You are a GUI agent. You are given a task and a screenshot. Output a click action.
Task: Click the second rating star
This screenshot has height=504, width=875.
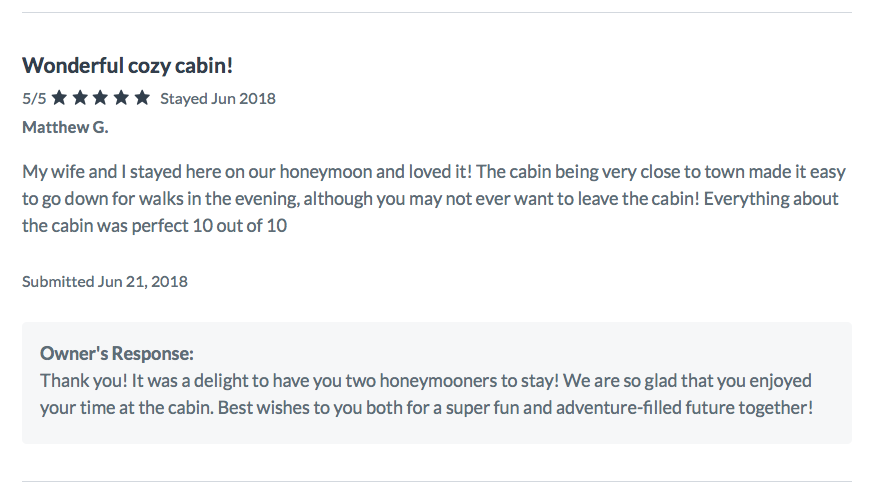pos(80,98)
